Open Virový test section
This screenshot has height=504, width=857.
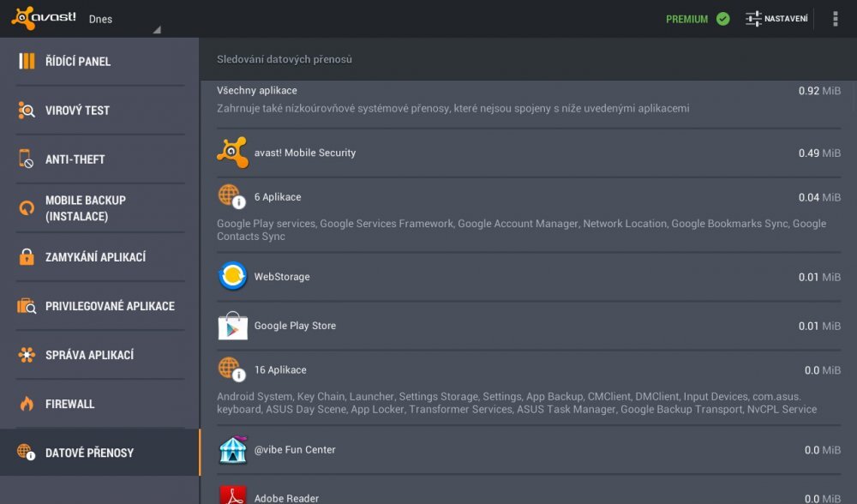[78, 111]
